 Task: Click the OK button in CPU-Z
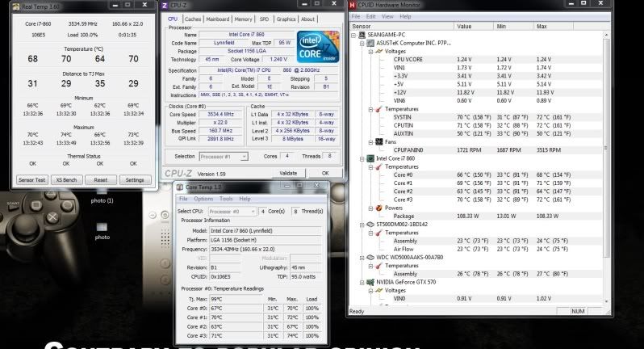pyautogui.click(x=325, y=173)
